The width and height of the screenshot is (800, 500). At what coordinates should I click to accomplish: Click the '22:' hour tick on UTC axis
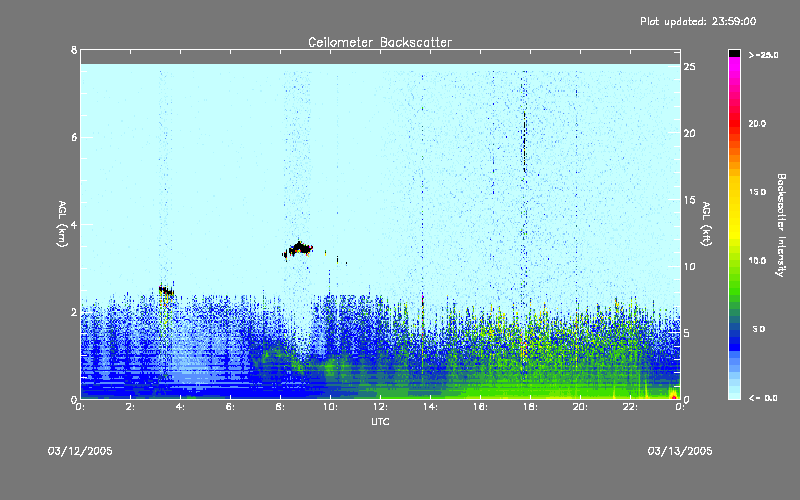(x=630, y=407)
